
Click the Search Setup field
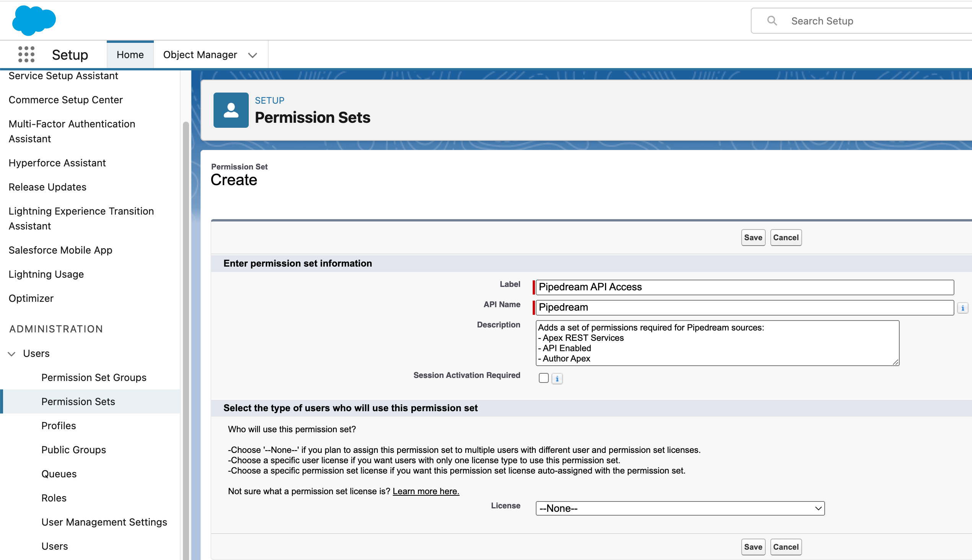[861, 21]
